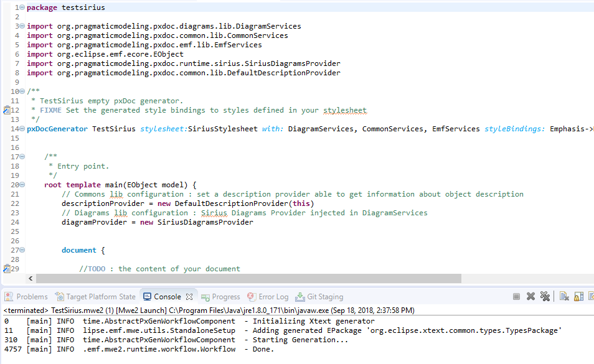Click the Problems tab icon

pos(9,297)
